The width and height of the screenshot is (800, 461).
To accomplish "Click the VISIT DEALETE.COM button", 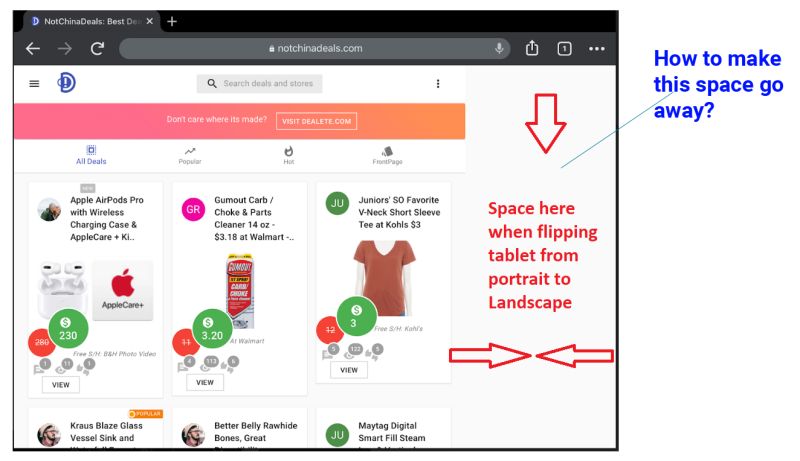I will click(316, 121).
